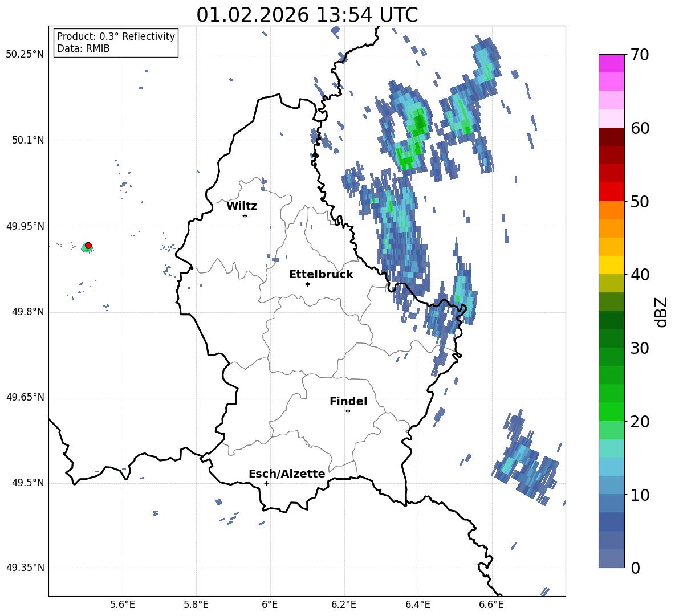This screenshot has width=675, height=616.
Task: Click the Findel city label
Action: pos(348,401)
